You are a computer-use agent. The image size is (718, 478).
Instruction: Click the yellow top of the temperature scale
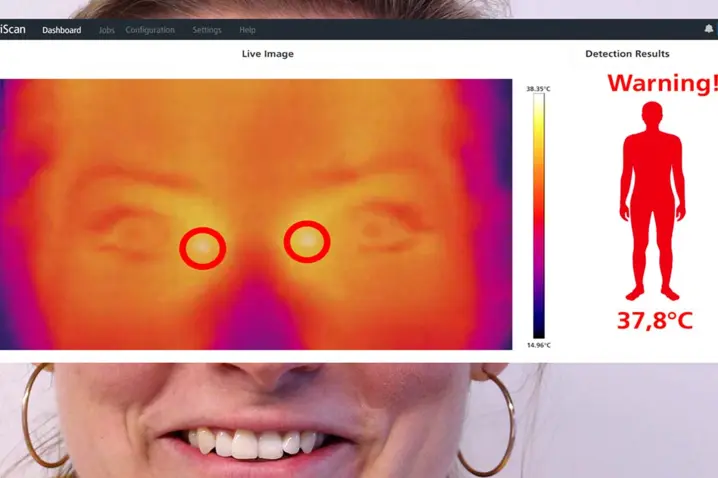[538, 105]
